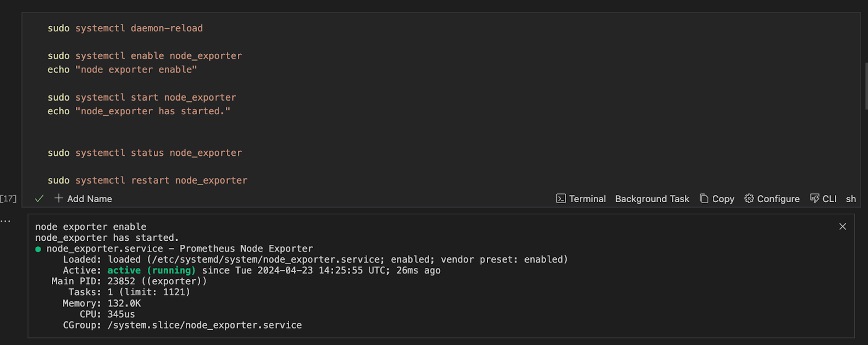Image resolution: width=868 pixels, height=345 pixels.
Task: Select Terminal mode for this cell
Action: click(x=587, y=198)
